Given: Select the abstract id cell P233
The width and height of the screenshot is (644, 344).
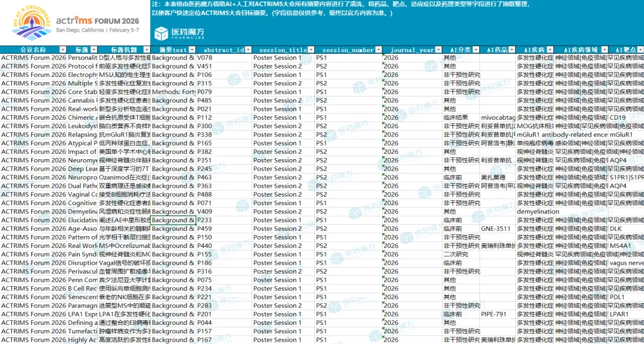Looking at the screenshot, I should click(x=224, y=220).
